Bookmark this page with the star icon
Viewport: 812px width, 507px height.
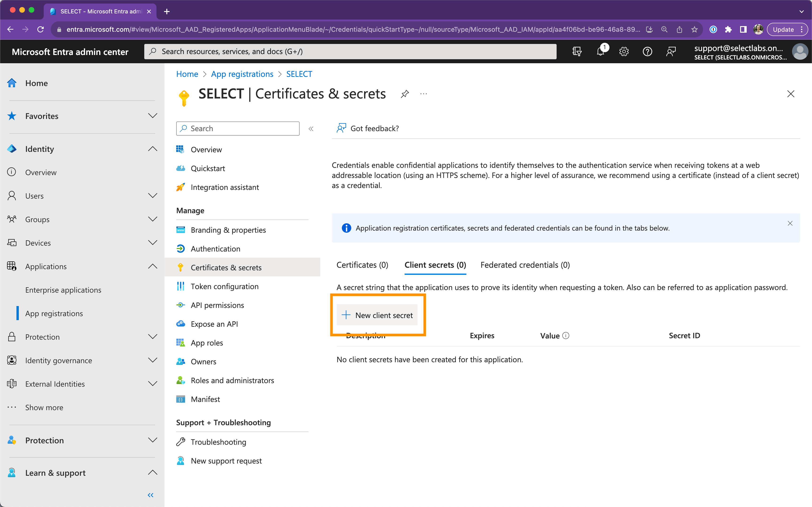tap(694, 30)
